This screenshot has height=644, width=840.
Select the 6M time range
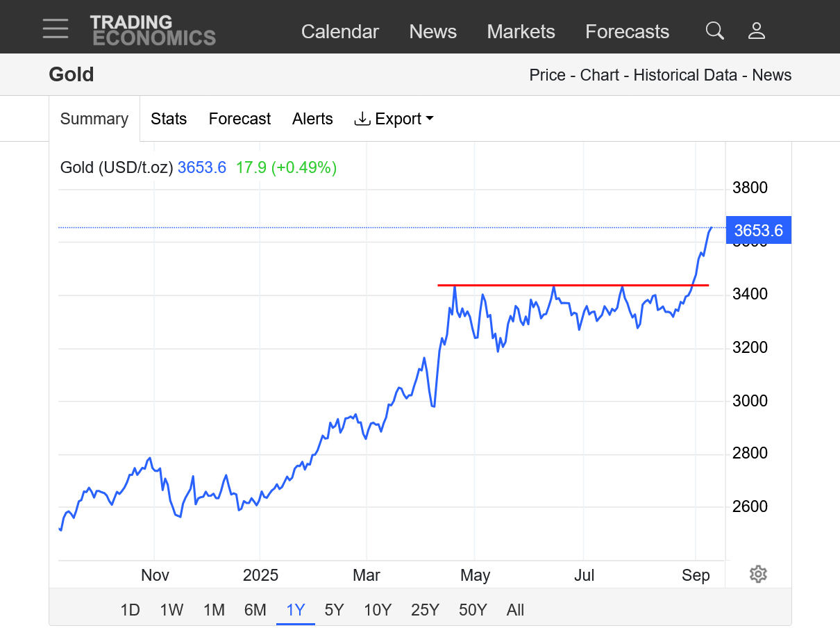[255, 610]
